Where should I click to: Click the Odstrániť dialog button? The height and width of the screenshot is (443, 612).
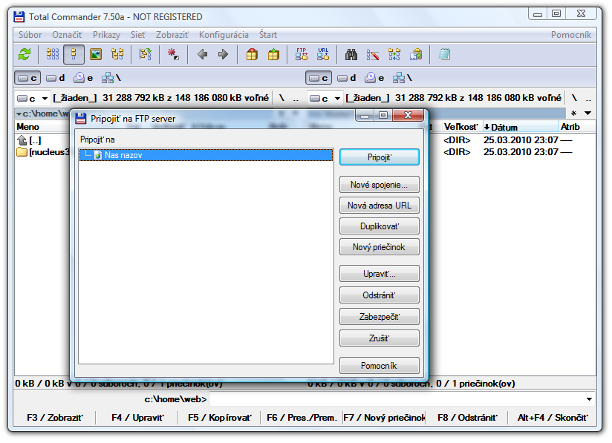(379, 295)
